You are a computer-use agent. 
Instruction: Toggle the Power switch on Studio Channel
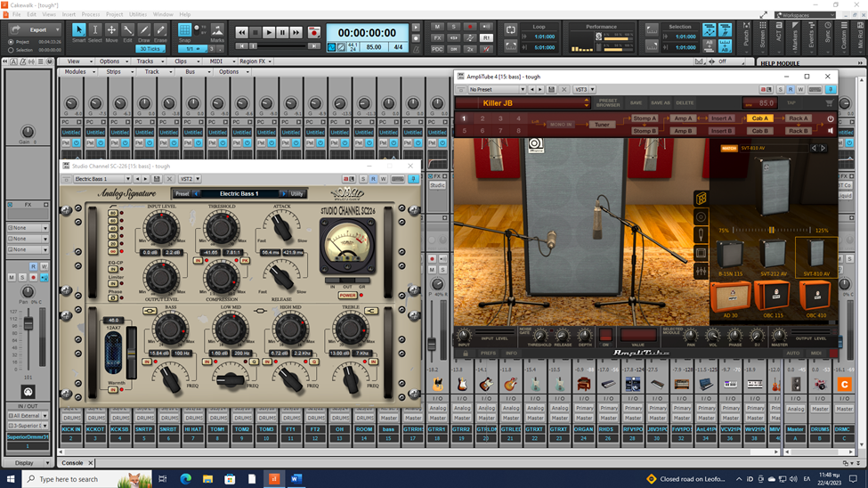coord(347,296)
